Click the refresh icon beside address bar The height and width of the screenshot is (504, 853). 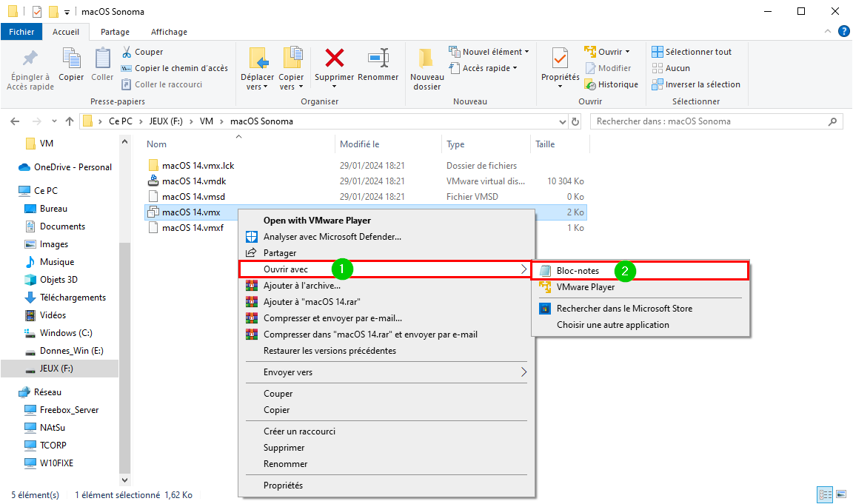coord(575,121)
